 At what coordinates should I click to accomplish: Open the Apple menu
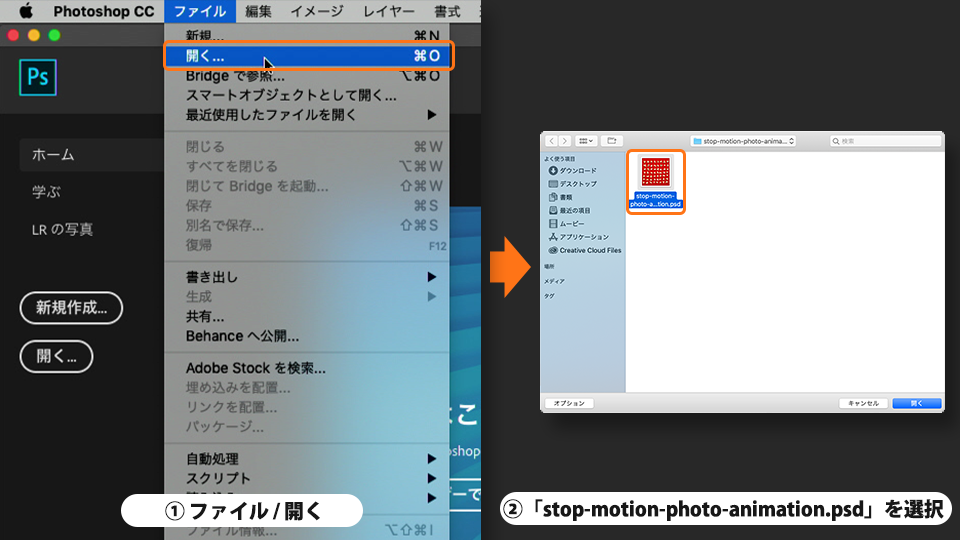26,11
